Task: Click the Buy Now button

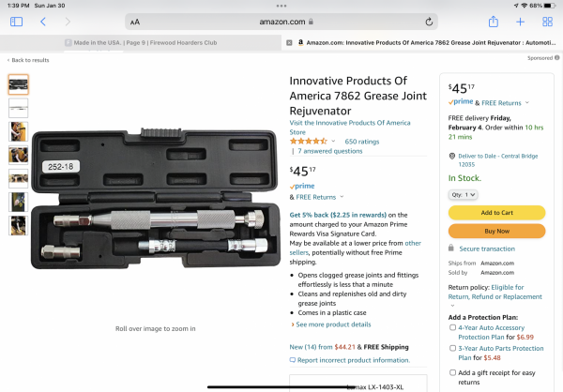Action: click(496, 231)
